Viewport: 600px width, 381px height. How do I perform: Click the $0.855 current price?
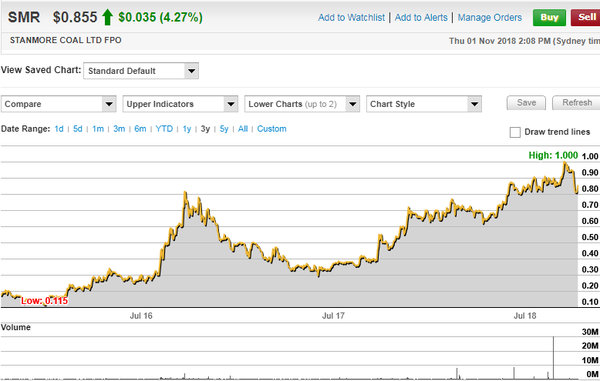point(75,17)
